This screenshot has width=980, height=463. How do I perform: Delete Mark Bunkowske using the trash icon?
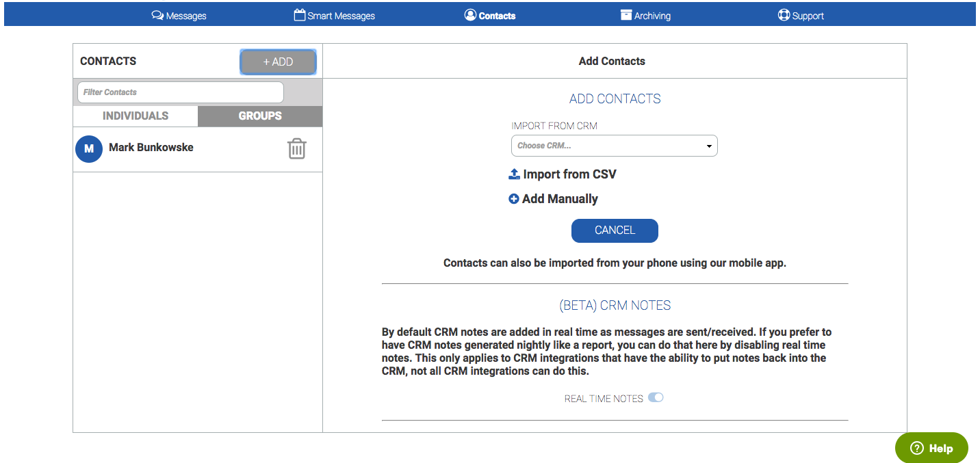296,148
